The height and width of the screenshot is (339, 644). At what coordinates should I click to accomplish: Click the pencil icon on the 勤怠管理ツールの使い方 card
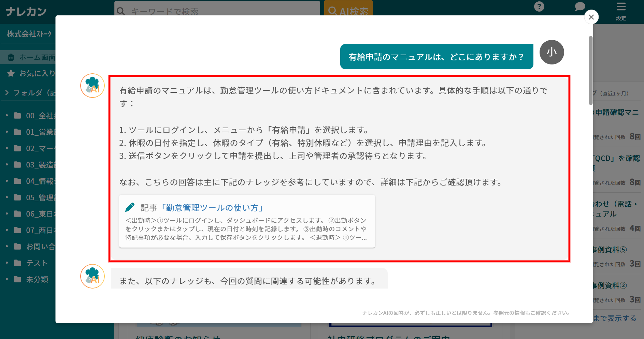coord(130,207)
